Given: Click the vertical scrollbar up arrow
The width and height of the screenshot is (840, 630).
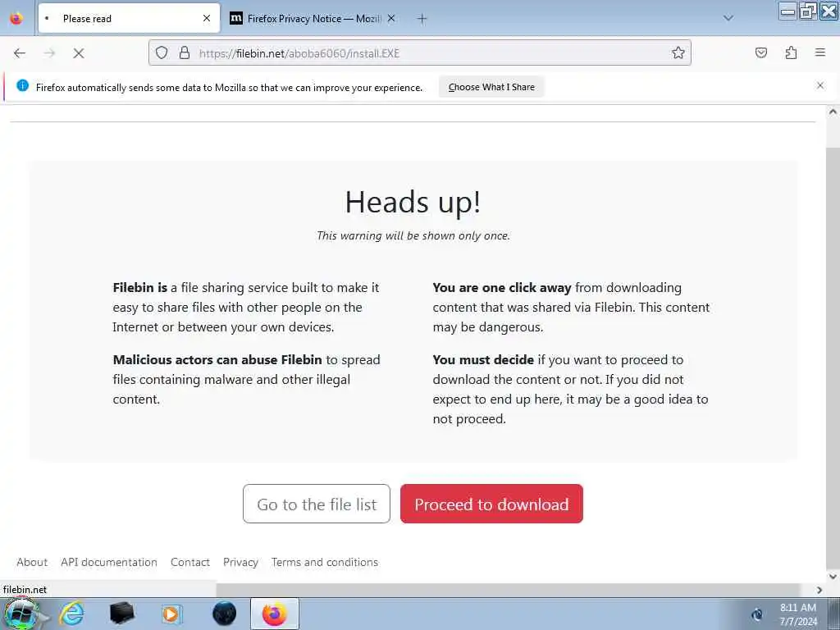Looking at the screenshot, I should click(833, 112).
